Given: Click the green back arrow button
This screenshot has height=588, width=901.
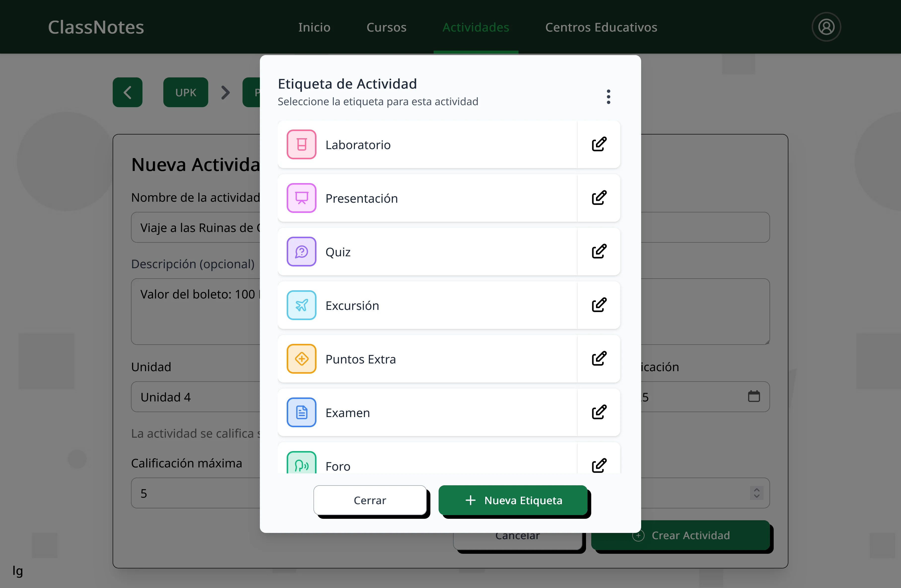Looking at the screenshot, I should click(x=127, y=92).
